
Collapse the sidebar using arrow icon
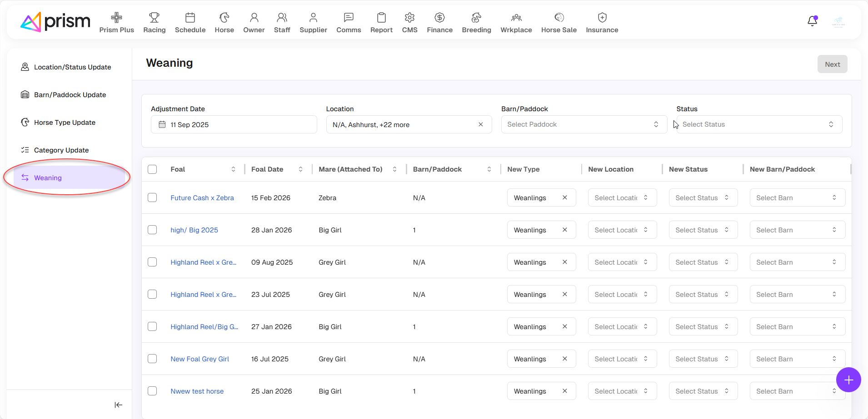tap(118, 405)
